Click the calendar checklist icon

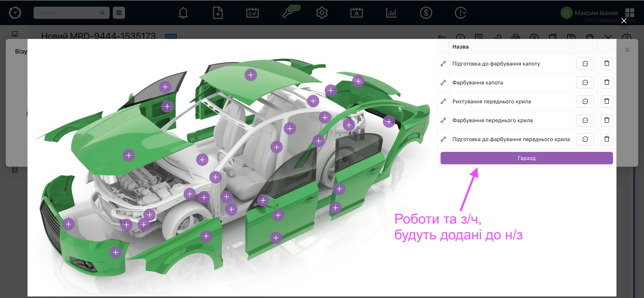[252, 13]
